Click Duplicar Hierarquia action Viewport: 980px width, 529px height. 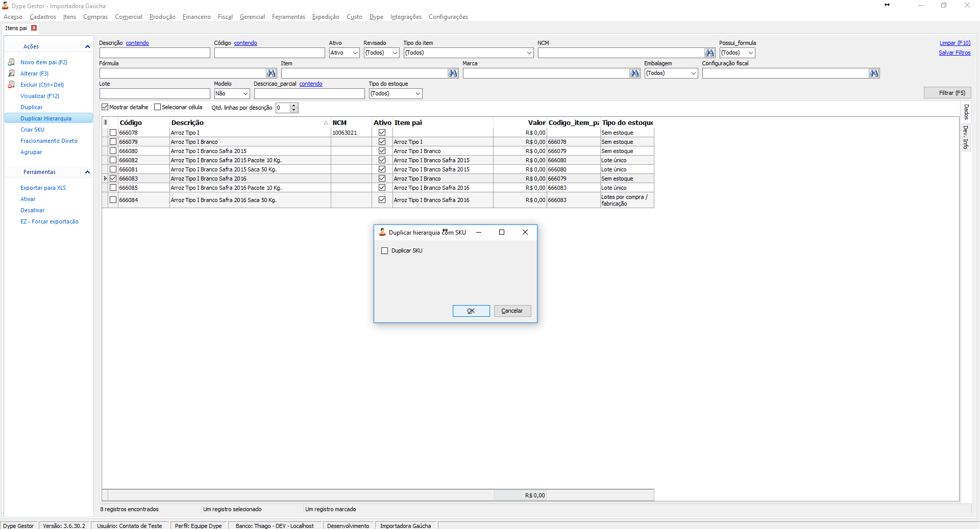tap(46, 118)
